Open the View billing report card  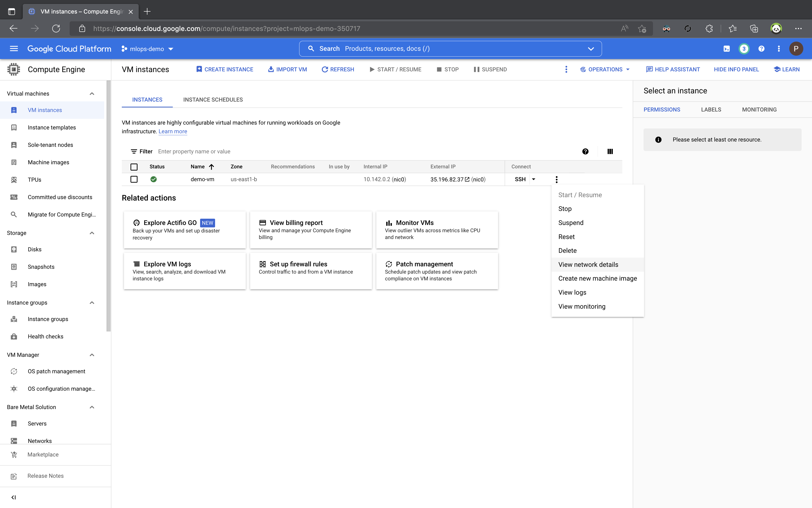311,230
